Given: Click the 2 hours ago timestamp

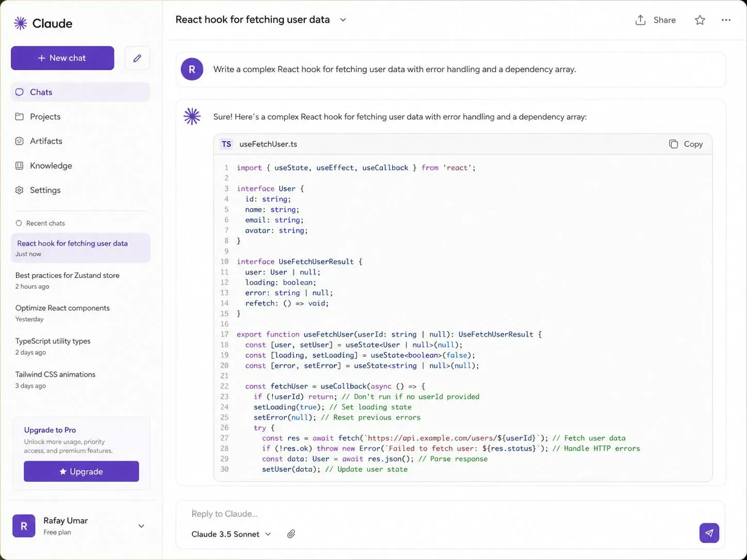Looking at the screenshot, I should (x=32, y=287).
